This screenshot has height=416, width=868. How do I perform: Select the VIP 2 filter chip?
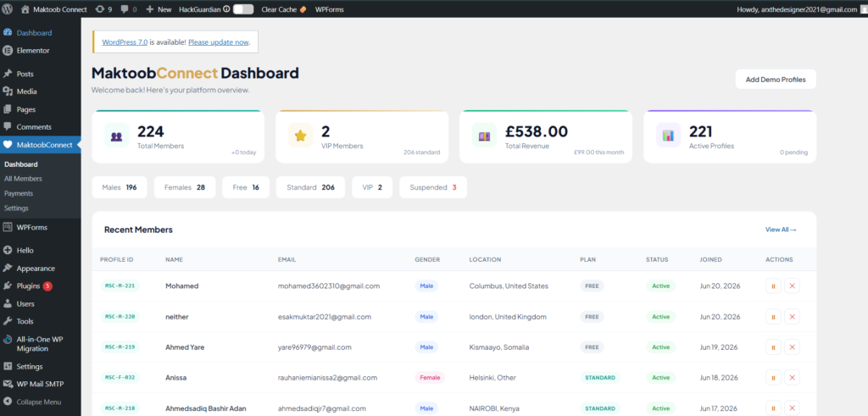372,187
